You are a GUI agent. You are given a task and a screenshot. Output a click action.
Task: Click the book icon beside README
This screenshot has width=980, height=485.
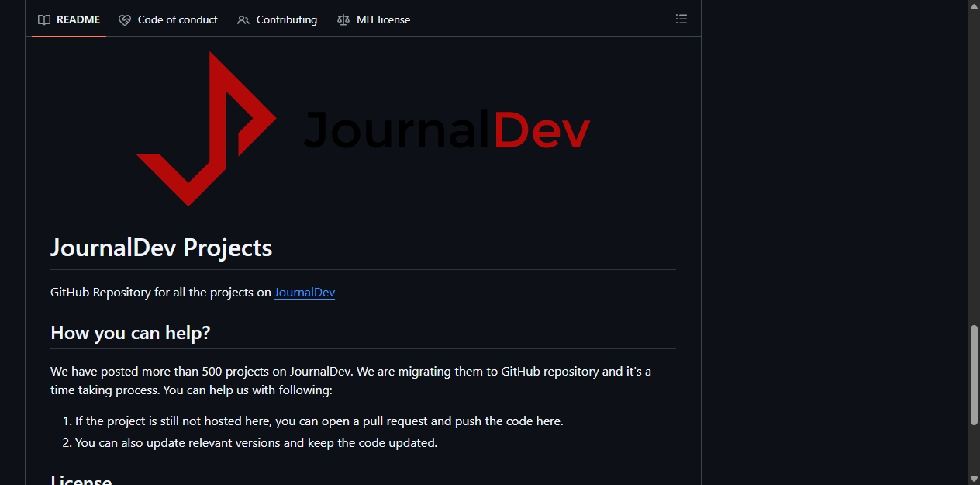pos(44,19)
